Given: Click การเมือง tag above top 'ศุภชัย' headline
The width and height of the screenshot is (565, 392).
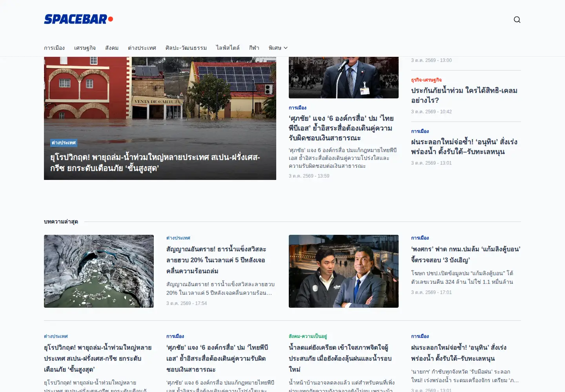Looking at the screenshot, I should [x=297, y=108].
